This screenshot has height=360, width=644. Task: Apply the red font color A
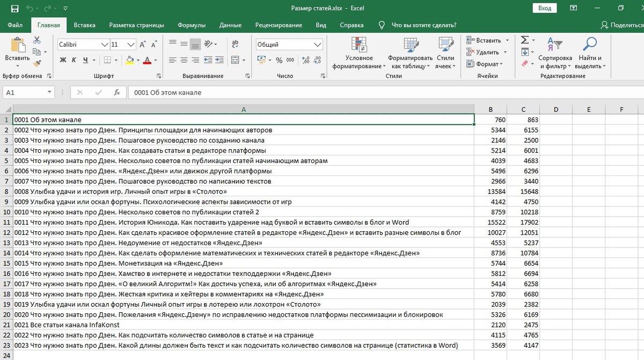[x=147, y=60]
